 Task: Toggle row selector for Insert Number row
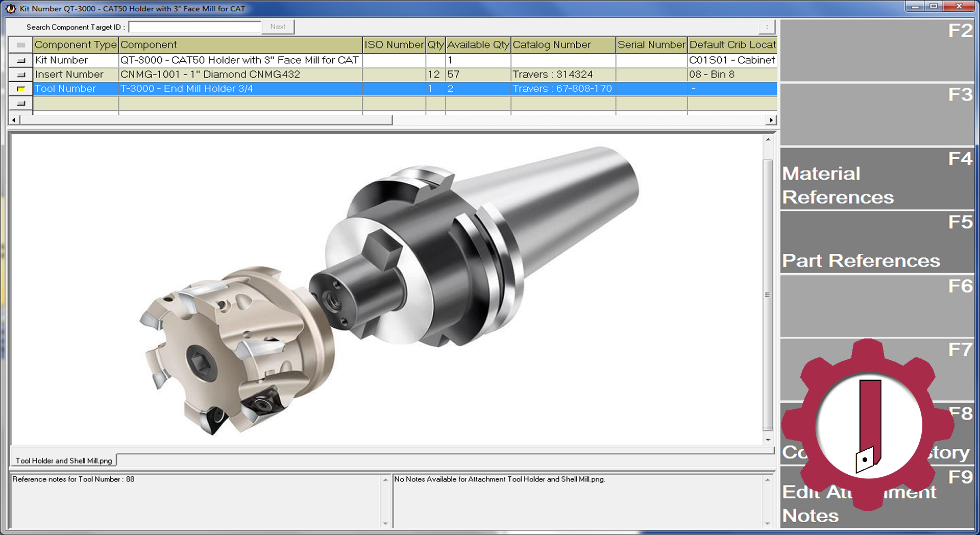pyautogui.click(x=21, y=75)
